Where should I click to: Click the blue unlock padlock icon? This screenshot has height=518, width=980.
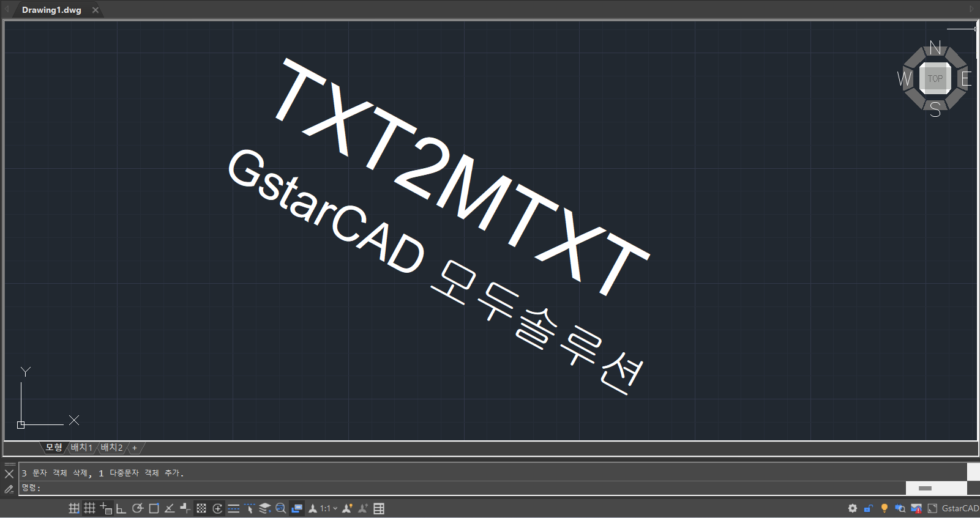[x=868, y=508]
